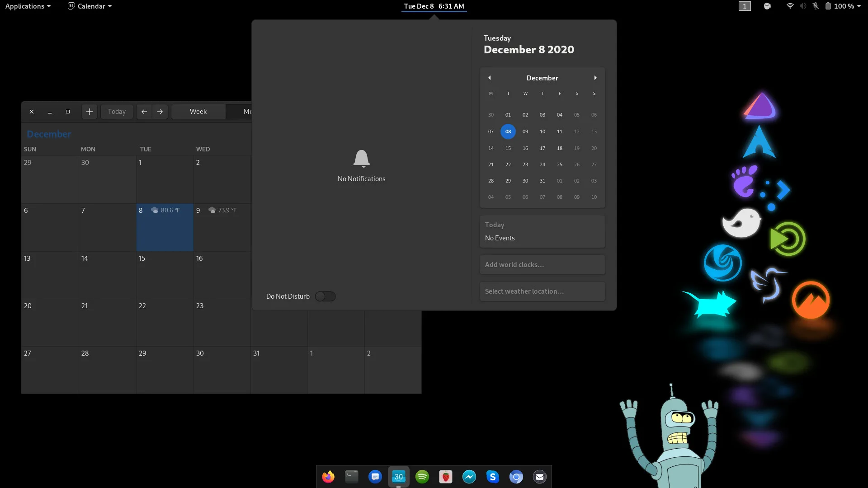Go to previous period with back arrow
Screen dimensions: 868x488
tap(144, 112)
